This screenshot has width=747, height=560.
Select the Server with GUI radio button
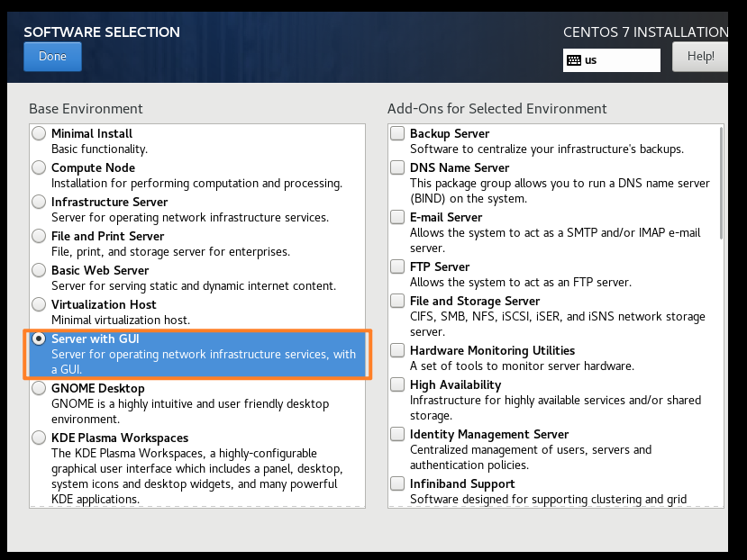[x=39, y=339]
